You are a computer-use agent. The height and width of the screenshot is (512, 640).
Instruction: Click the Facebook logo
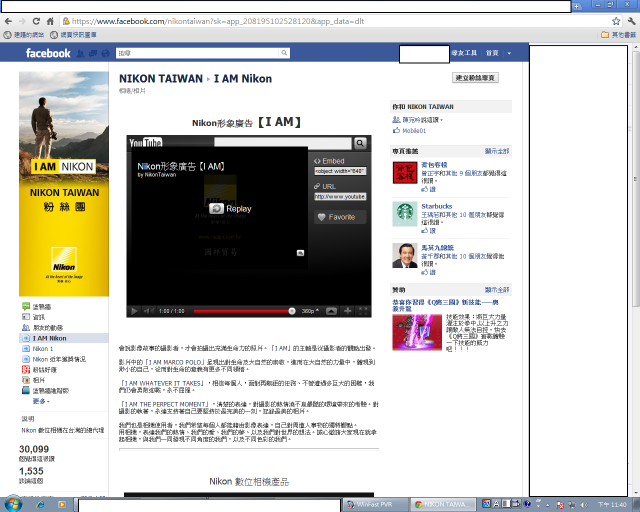(48, 53)
